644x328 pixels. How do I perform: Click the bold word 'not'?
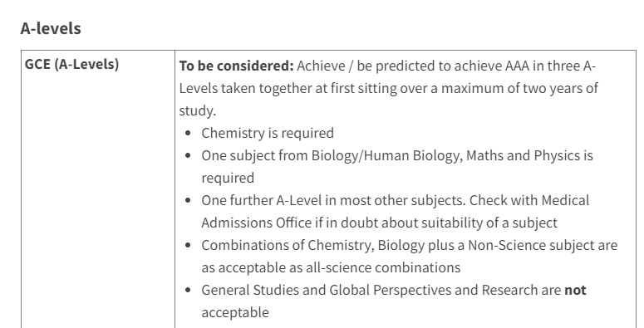(575, 290)
